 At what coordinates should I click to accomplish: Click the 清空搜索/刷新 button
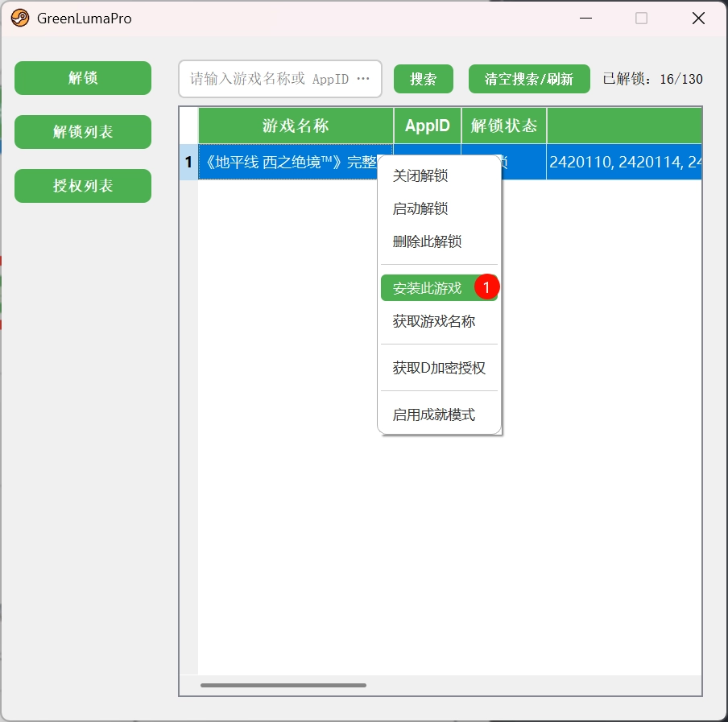click(529, 79)
